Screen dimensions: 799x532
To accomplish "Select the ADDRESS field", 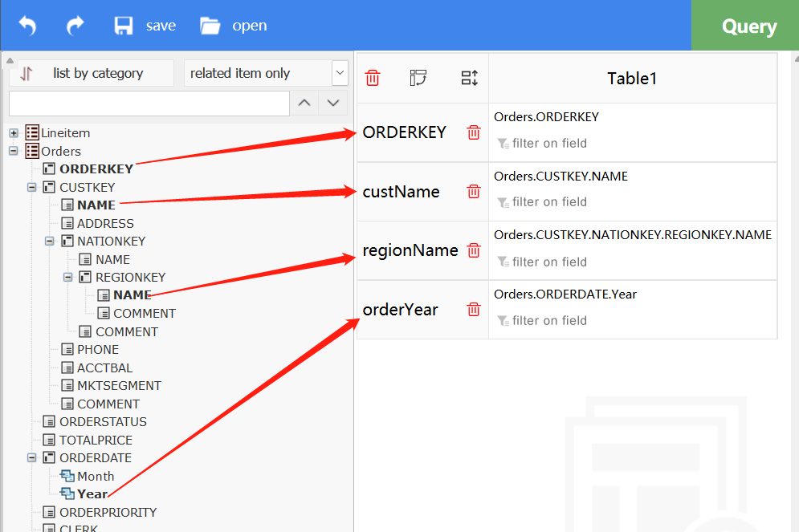I will [105, 224].
